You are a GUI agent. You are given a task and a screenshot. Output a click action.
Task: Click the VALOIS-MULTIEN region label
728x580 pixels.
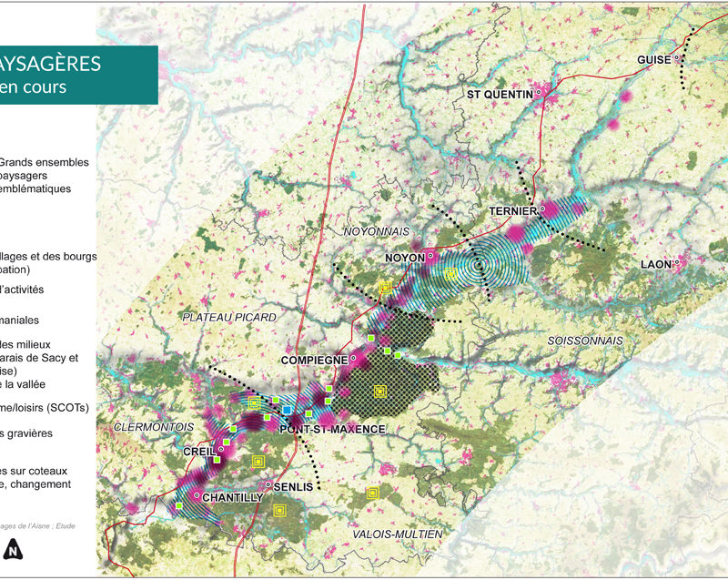[x=397, y=534]
